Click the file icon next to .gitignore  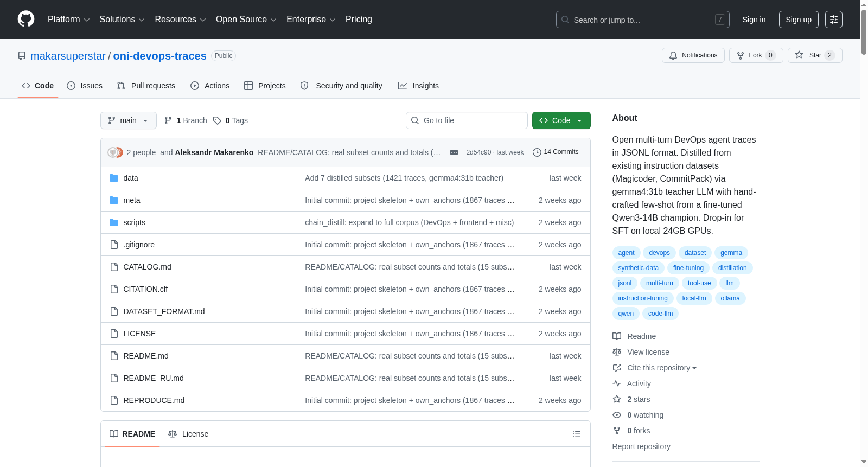[x=114, y=245]
